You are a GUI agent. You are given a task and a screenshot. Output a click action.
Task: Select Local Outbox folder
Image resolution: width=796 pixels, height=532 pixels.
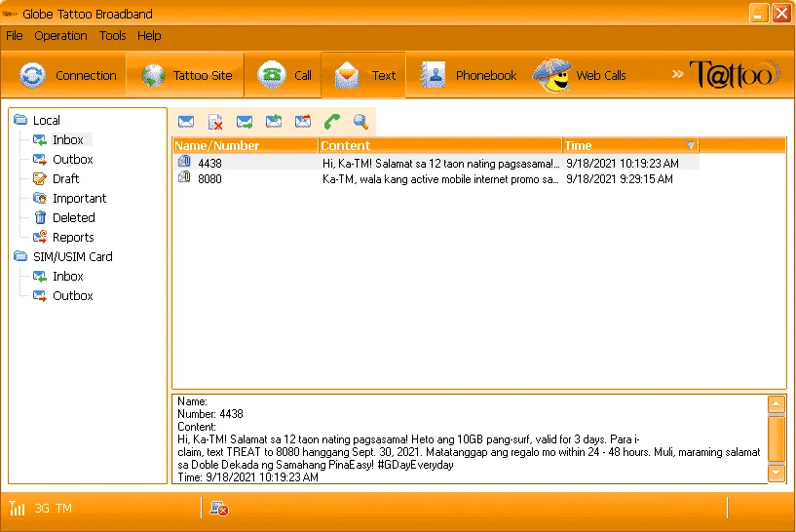click(73, 160)
